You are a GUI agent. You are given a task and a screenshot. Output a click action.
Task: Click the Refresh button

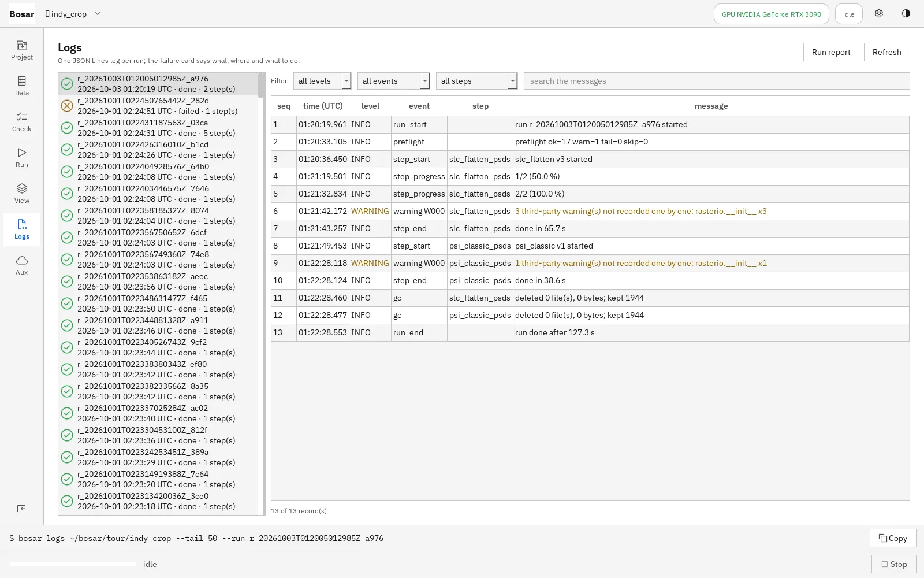[x=887, y=52]
